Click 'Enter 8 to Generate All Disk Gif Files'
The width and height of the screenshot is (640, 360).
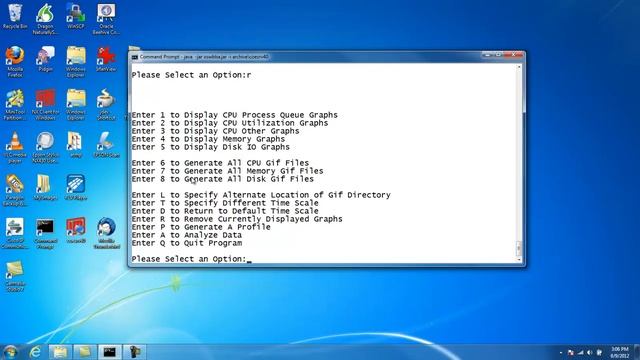[x=222, y=179]
